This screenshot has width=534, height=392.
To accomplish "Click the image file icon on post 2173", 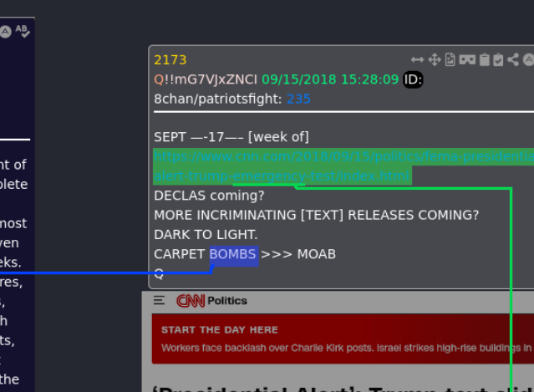I will point(450,59).
